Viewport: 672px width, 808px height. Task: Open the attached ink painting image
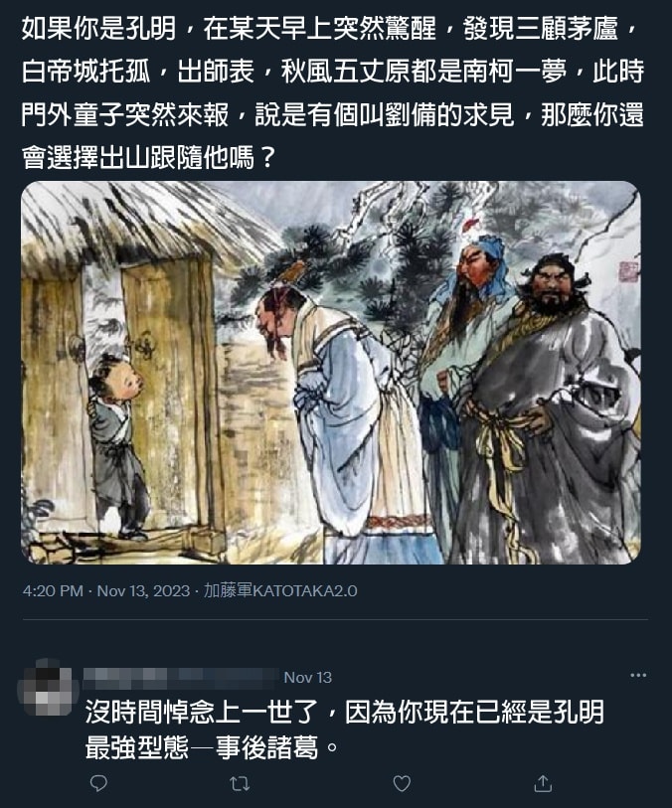point(331,373)
